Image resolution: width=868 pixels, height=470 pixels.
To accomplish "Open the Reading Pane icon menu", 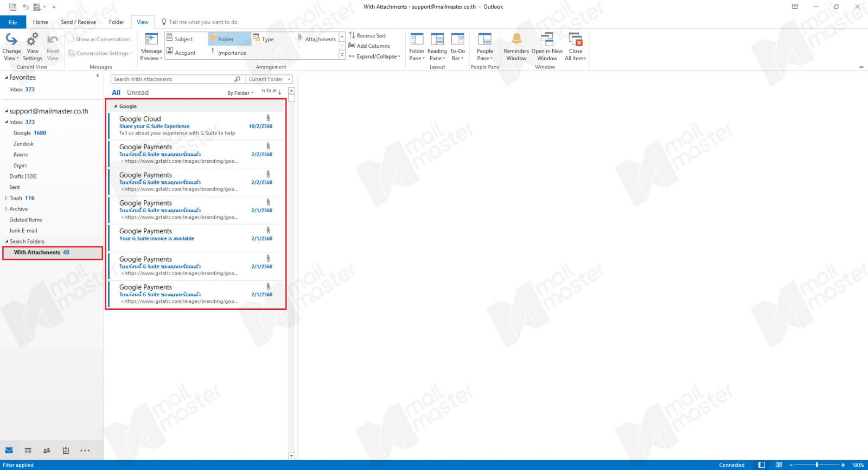I will pyautogui.click(x=437, y=40).
